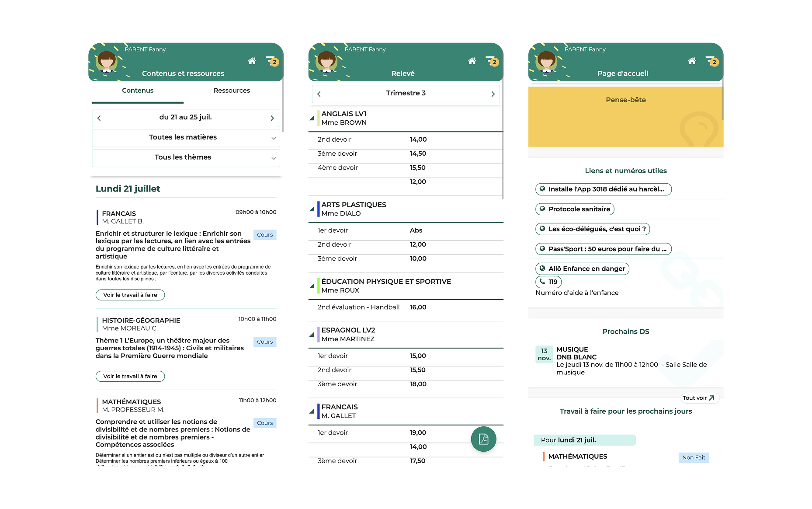Viewport: 812px width, 509px height.
Task: Open home icon on Relevé screen
Action: (x=472, y=61)
